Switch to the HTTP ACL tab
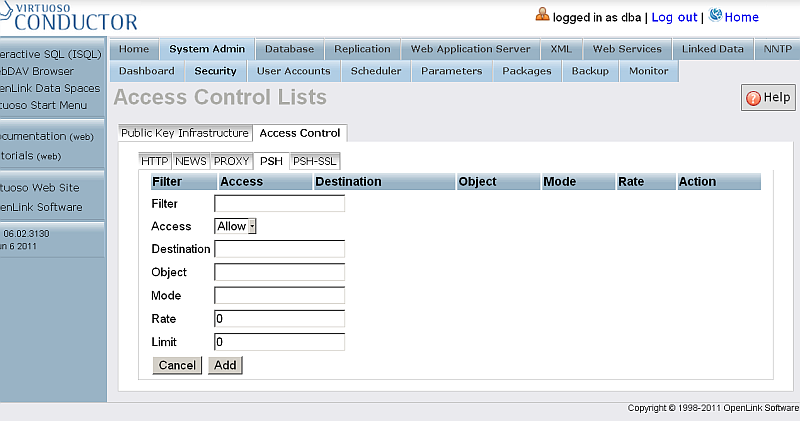Image resolution: width=800 pixels, height=421 pixels. click(154, 160)
